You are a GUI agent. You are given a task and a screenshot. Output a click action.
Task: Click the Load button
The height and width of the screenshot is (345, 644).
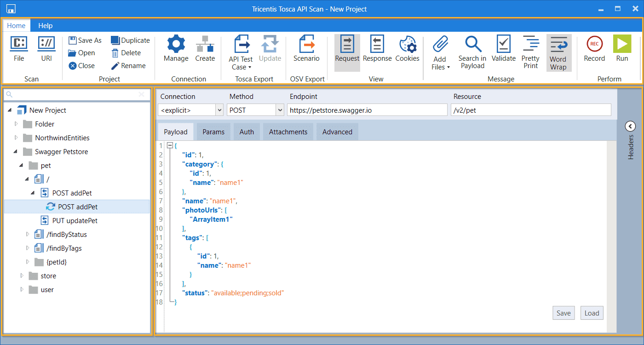pyautogui.click(x=592, y=313)
